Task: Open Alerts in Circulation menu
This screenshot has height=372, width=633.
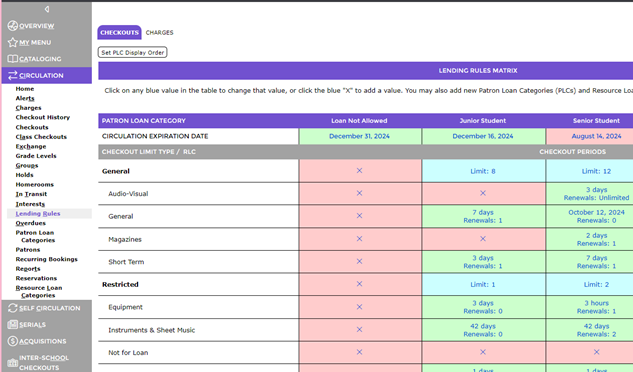Action: pos(25,98)
